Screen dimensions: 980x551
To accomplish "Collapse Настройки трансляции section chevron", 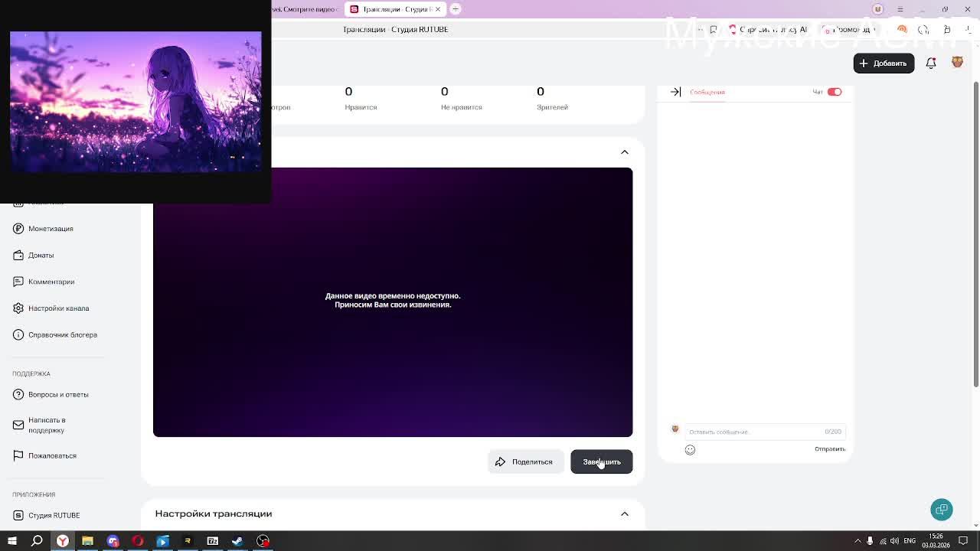I will click(x=625, y=514).
